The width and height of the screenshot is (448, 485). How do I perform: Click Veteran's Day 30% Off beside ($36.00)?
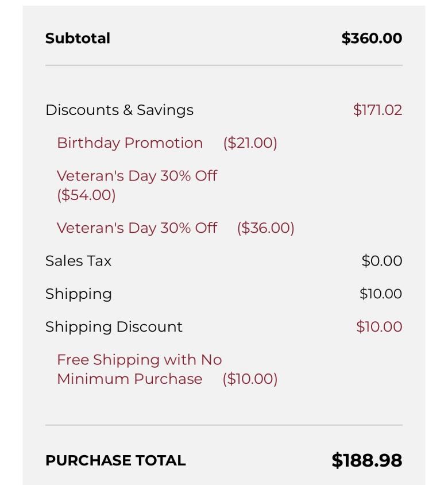[137, 228]
